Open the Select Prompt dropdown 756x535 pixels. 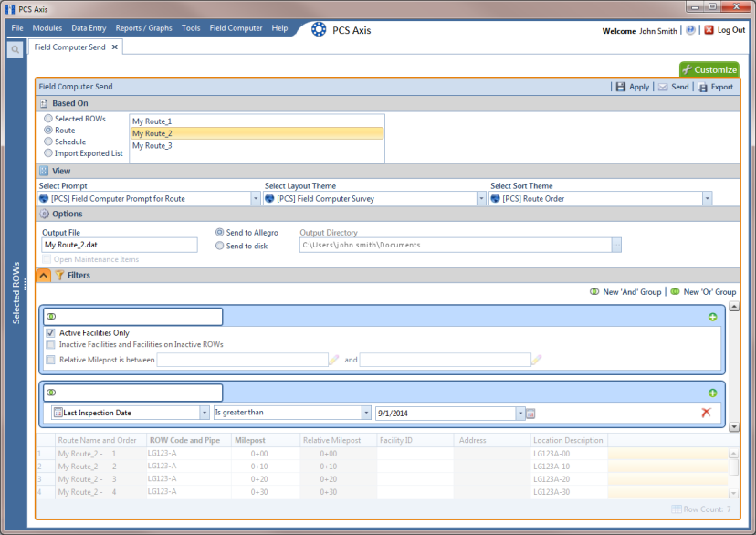point(256,199)
